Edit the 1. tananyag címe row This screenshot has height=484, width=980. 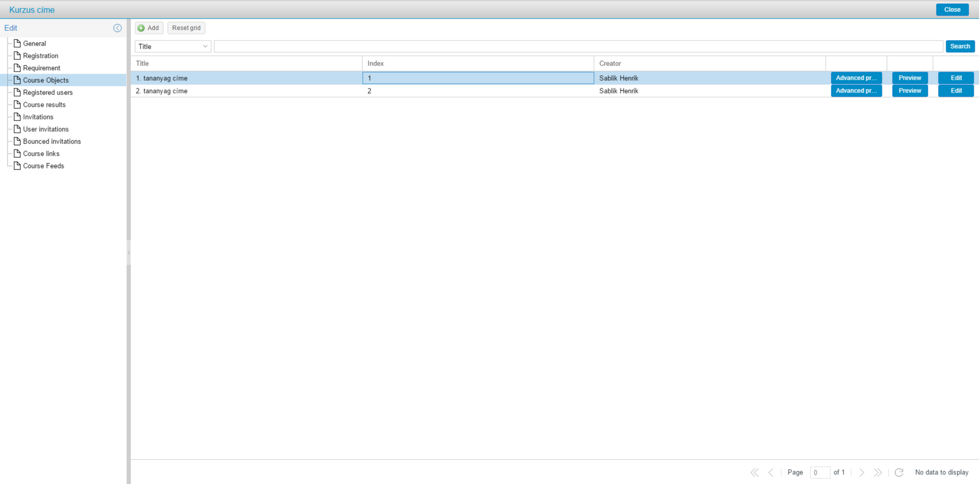pos(955,78)
